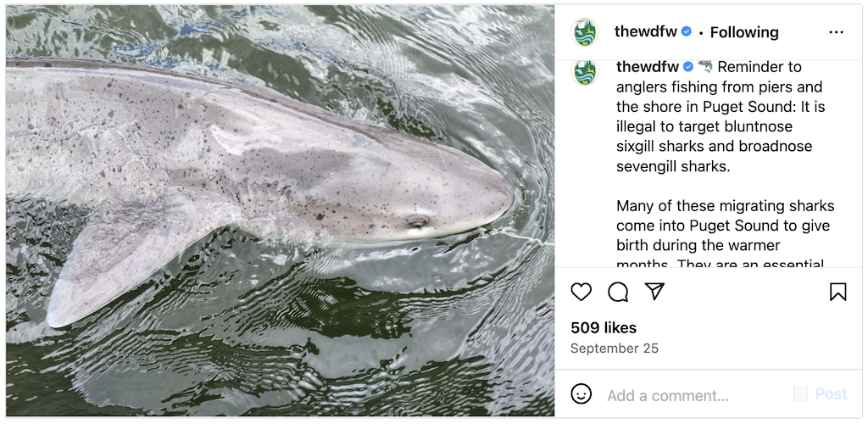This screenshot has height=424, width=868.
Task: View the 509 likes list
Action: point(604,327)
